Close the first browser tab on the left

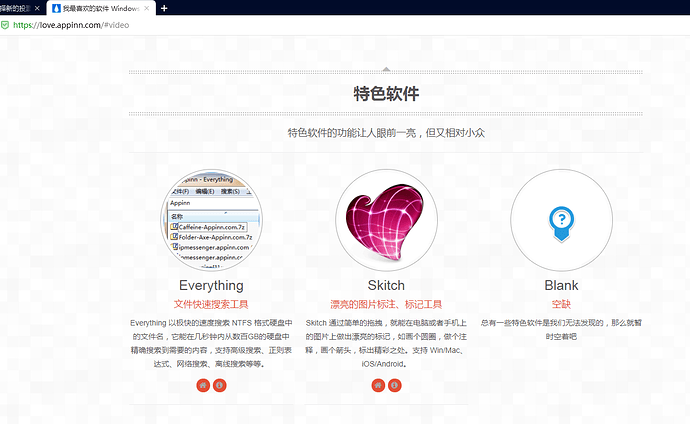(37, 8)
